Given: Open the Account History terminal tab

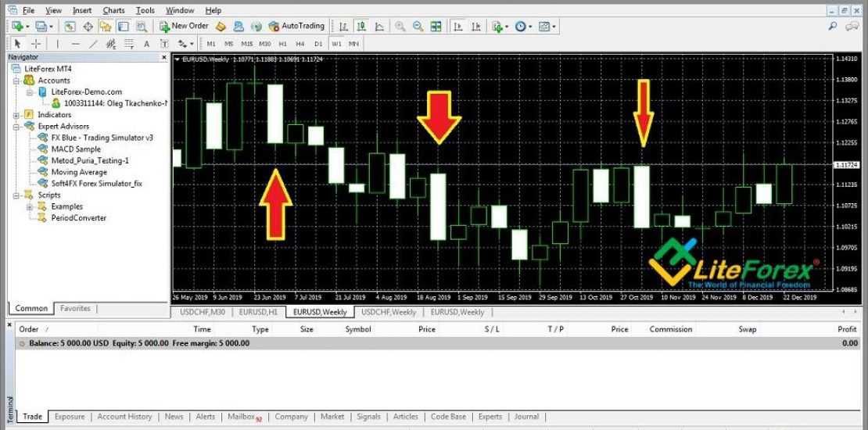Looking at the screenshot, I should [x=124, y=417].
